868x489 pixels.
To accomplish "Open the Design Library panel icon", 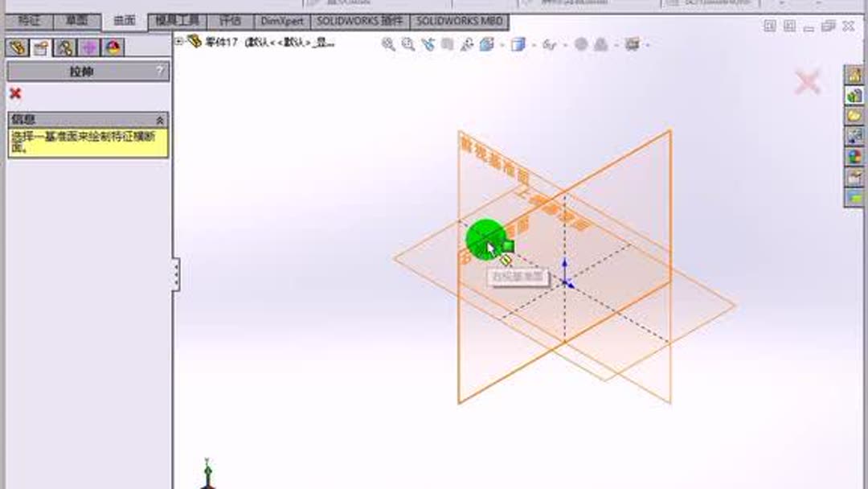I will (856, 96).
